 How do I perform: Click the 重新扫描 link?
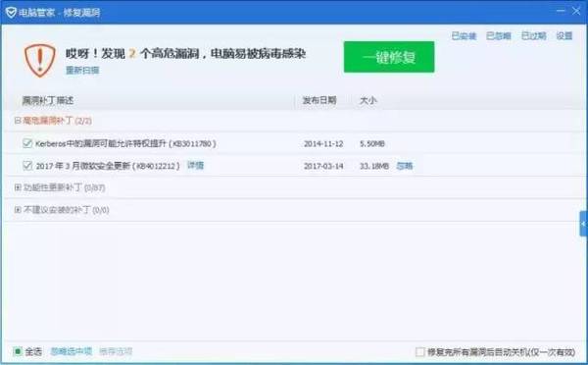82,71
